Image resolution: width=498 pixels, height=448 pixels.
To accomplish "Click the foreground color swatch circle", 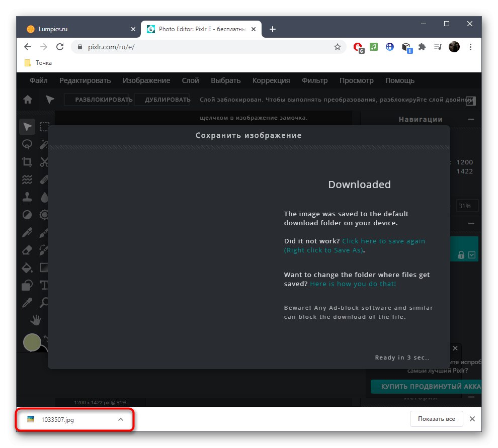I will pos(32,342).
